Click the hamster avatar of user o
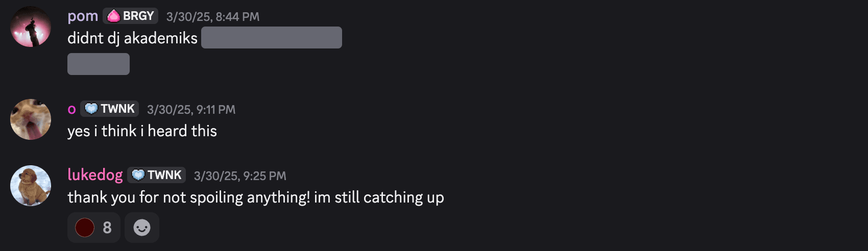 coord(31,119)
